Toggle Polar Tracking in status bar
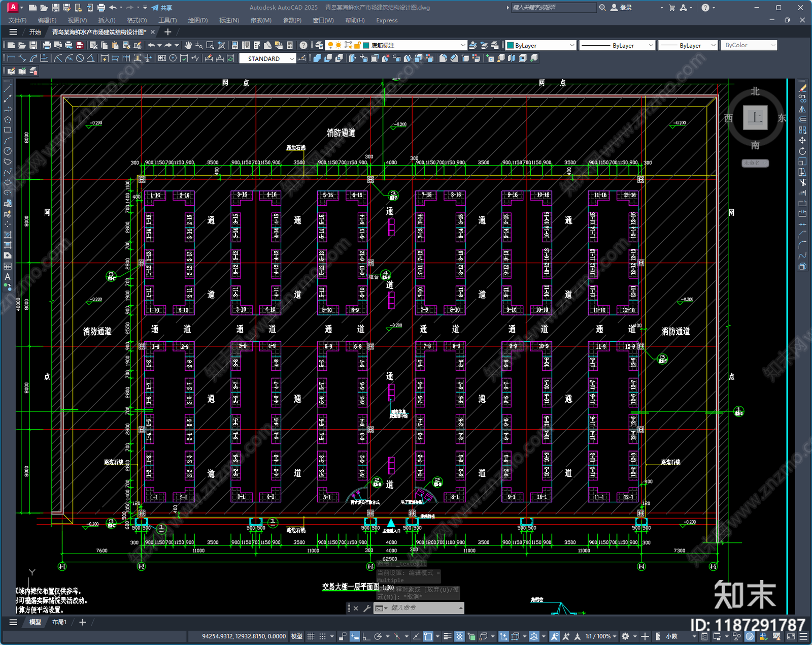812x645 pixels. click(x=378, y=636)
